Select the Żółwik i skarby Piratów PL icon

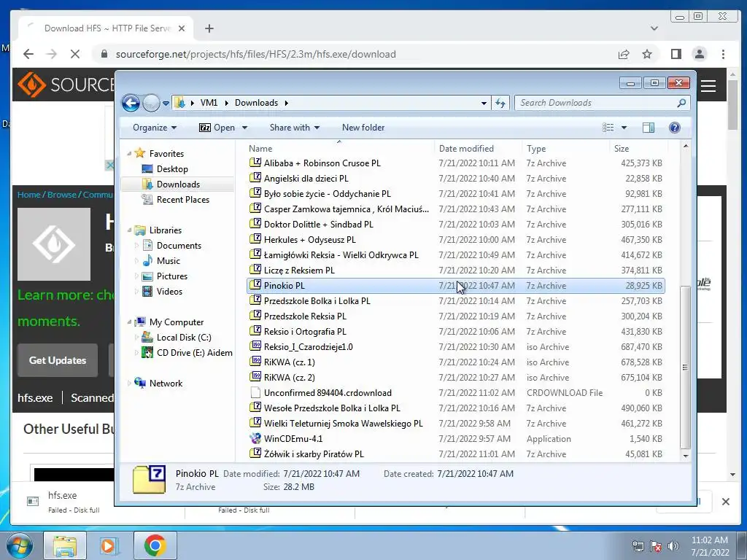[255, 454]
